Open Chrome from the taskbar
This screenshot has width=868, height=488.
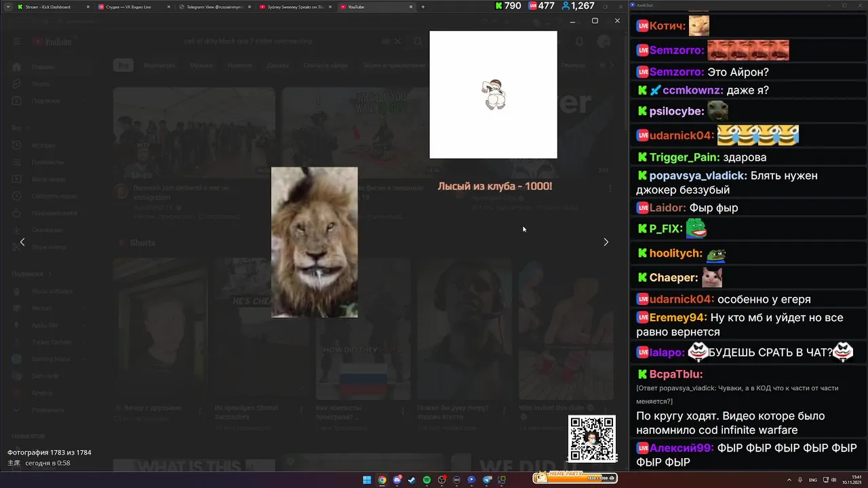382,480
